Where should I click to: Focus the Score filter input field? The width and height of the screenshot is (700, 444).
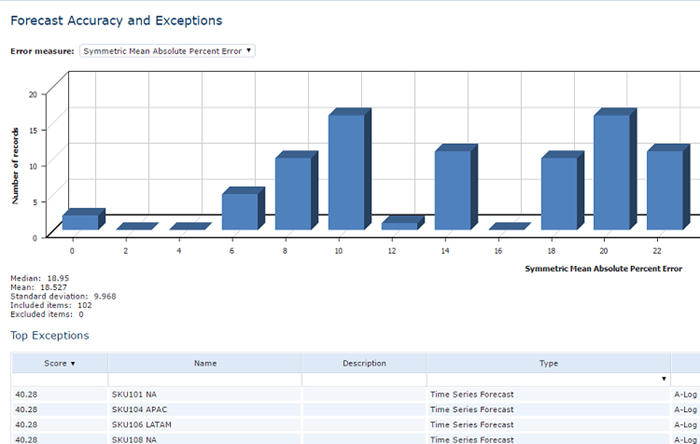[x=59, y=379]
